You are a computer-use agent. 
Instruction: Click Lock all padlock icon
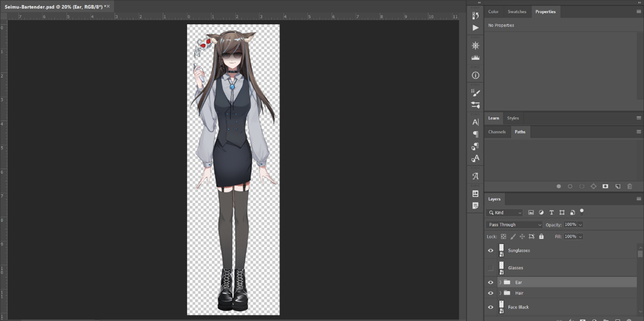541,236
